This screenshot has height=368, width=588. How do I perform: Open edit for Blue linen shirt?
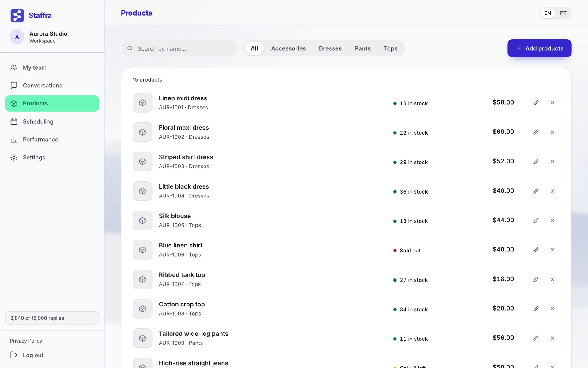(536, 250)
